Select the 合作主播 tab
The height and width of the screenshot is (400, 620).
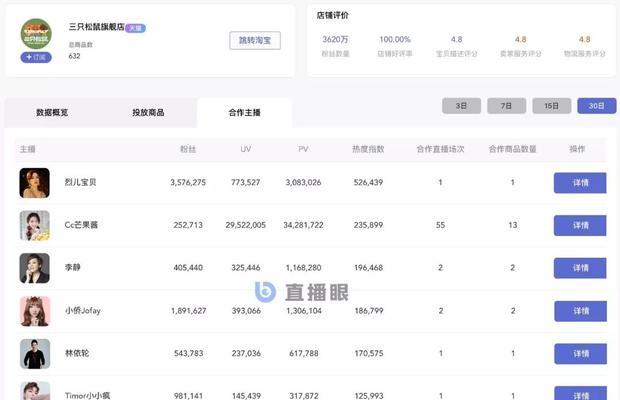244,113
